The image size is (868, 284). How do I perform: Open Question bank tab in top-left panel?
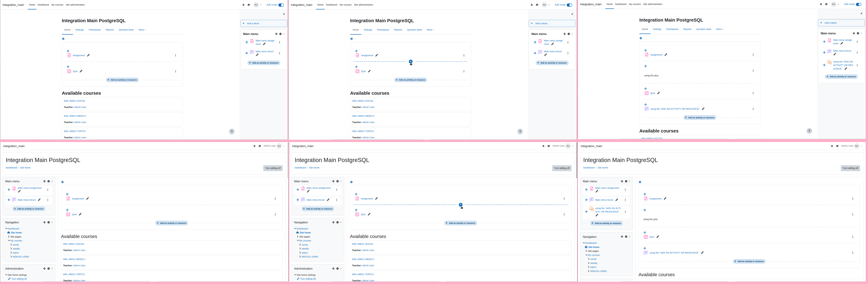click(x=126, y=30)
